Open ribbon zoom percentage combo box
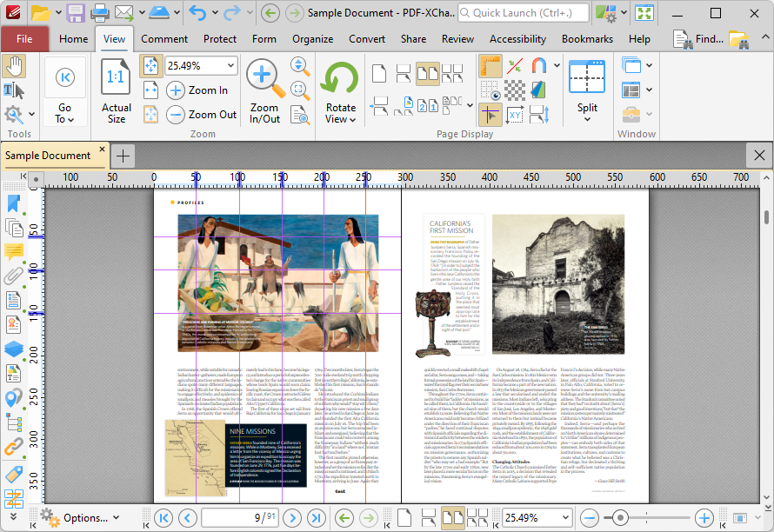Viewport: 774px width, 532px height. pyautogui.click(x=201, y=66)
